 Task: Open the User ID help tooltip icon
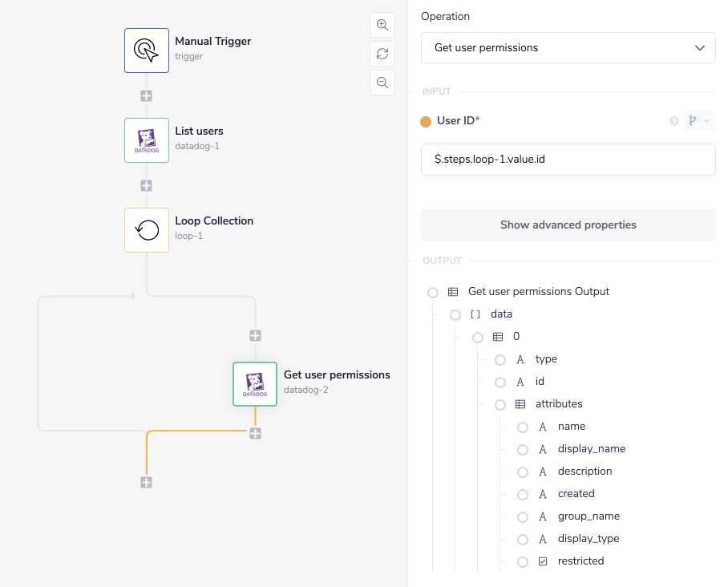[x=673, y=120]
